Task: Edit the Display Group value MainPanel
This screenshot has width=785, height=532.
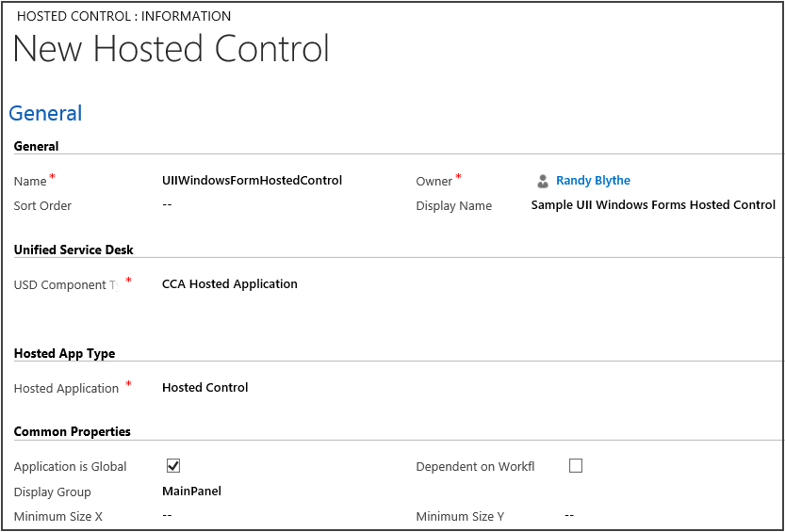Action: pyautogui.click(x=191, y=491)
